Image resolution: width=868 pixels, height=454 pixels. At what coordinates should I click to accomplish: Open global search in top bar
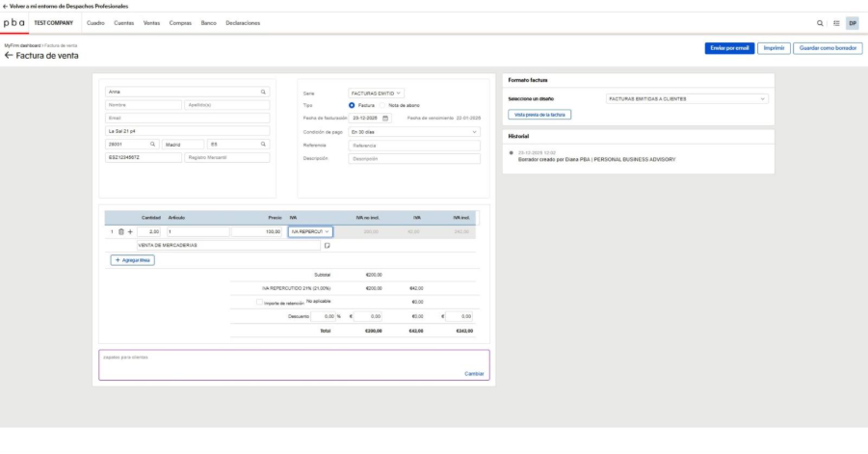click(x=820, y=22)
